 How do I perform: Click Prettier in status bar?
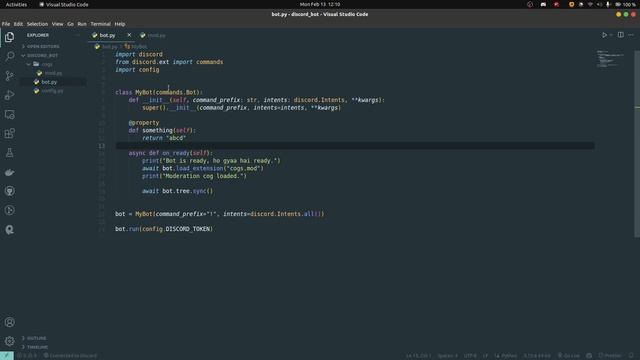point(609,356)
